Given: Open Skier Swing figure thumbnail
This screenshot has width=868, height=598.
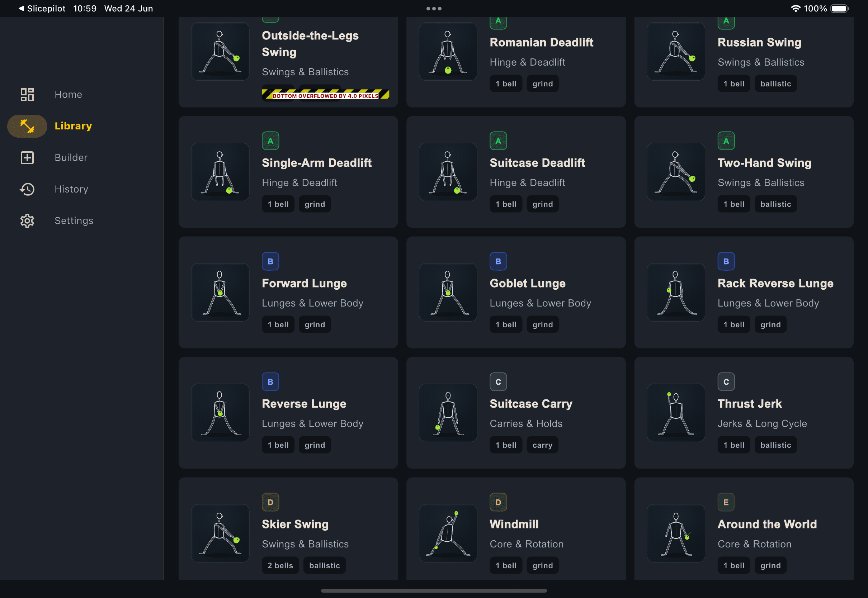Looking at the screenshot, I should [220, 533].
